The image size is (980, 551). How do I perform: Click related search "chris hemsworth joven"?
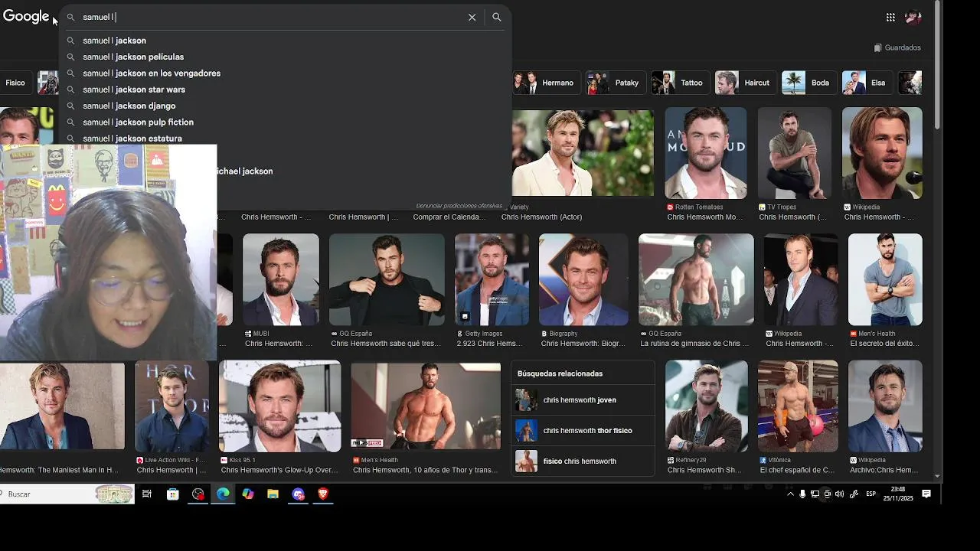(x=583, y=400)
